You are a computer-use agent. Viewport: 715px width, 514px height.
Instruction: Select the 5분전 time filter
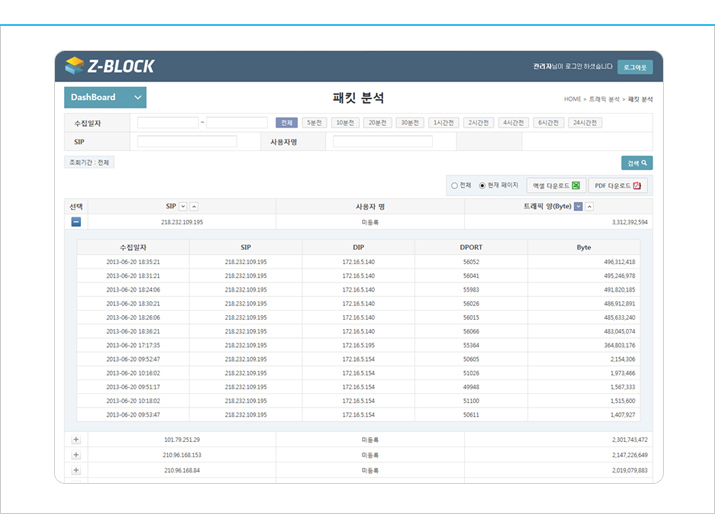tap(314, 123)
